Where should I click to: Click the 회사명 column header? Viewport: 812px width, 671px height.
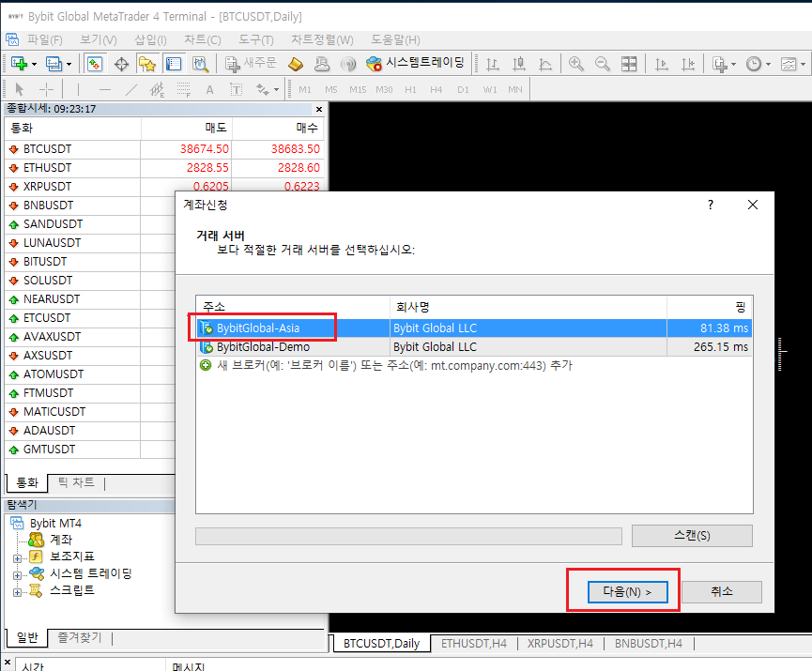(529, 308)
